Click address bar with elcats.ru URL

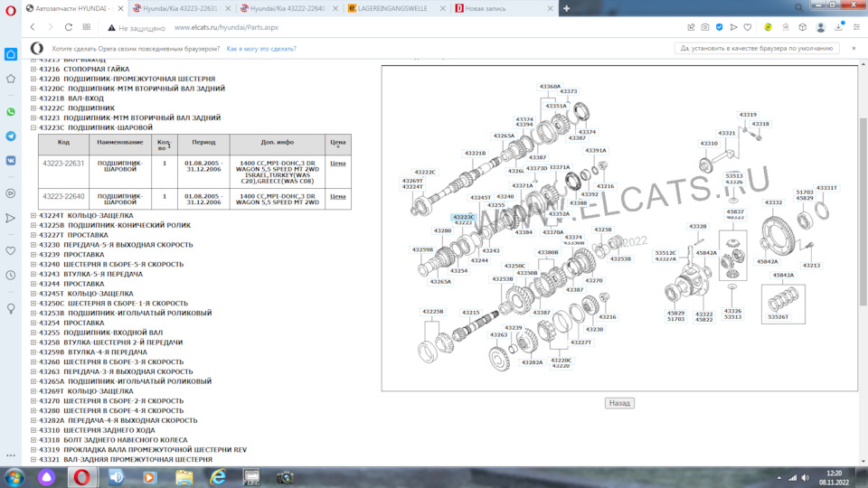tap(226, 27)
